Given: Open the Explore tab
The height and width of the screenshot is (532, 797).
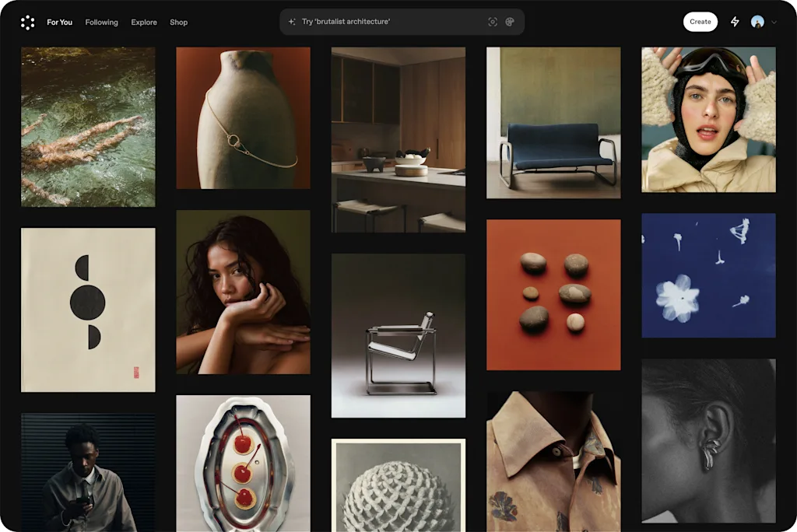Looking at the screenshot, I should (143, 23).
